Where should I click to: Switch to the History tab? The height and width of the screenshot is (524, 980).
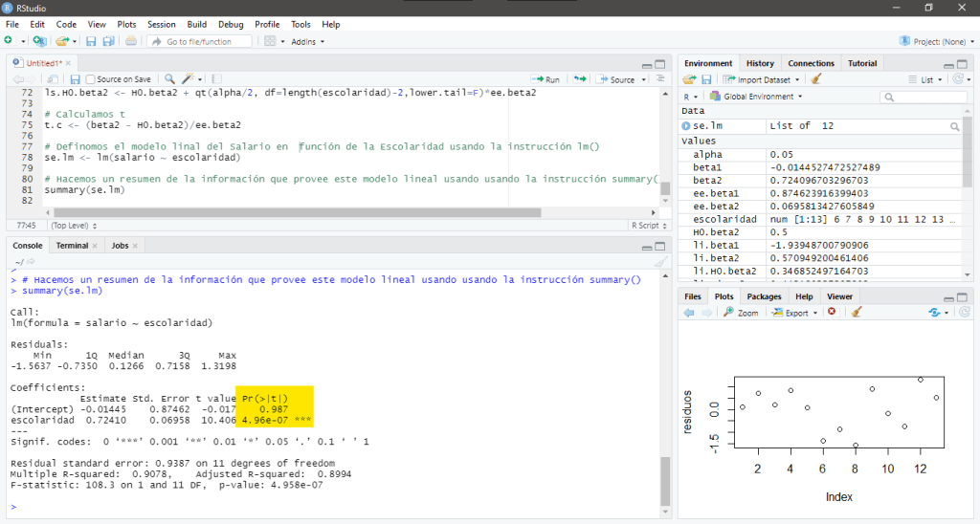tap(760, 63)
